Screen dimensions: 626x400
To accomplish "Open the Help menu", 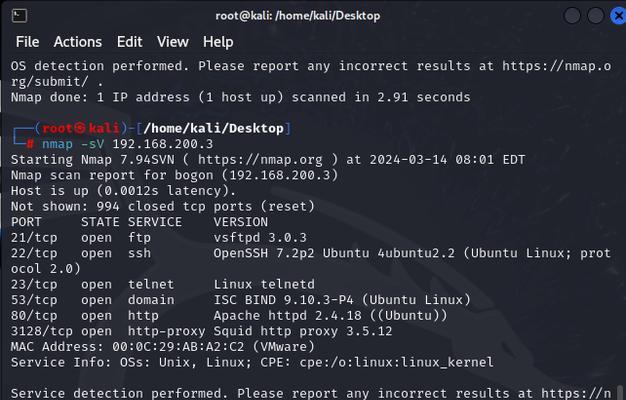I will click(218, 42).
